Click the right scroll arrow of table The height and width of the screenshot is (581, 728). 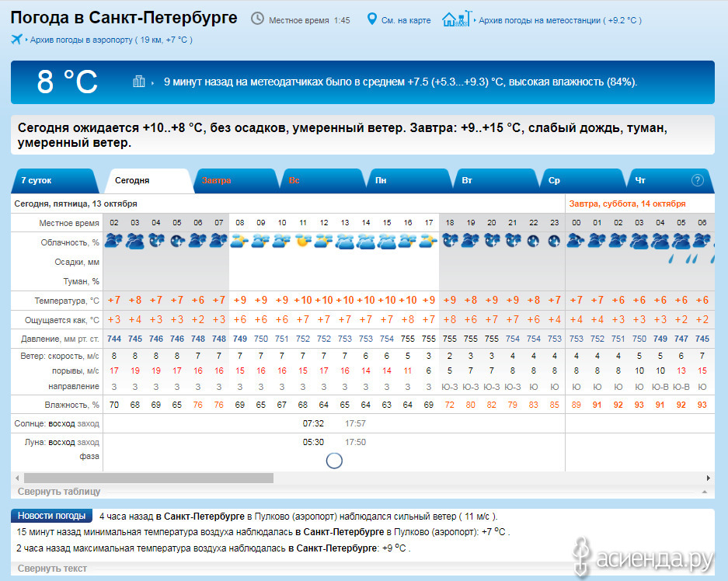(x=709, y=478)
